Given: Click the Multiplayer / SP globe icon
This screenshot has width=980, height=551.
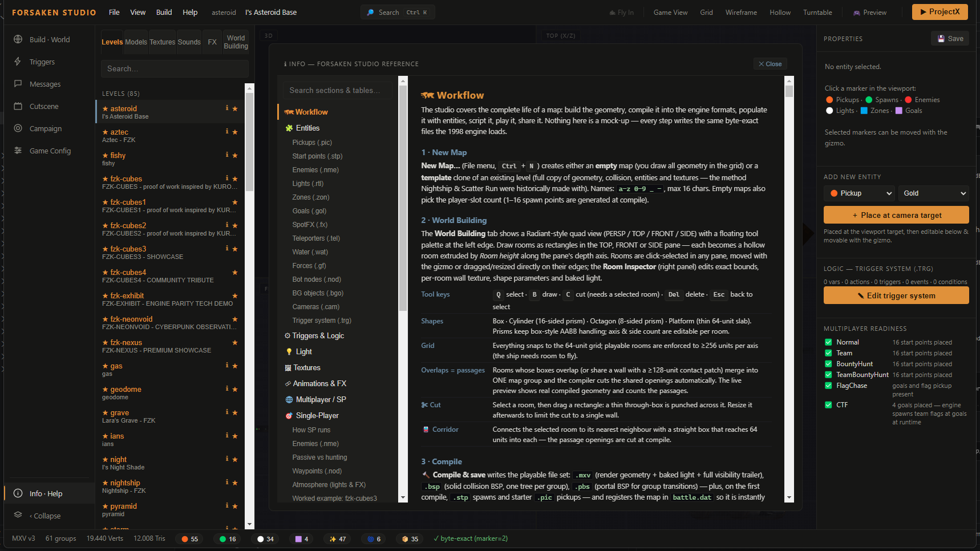Looking at the screenshot, I should 289,400.
